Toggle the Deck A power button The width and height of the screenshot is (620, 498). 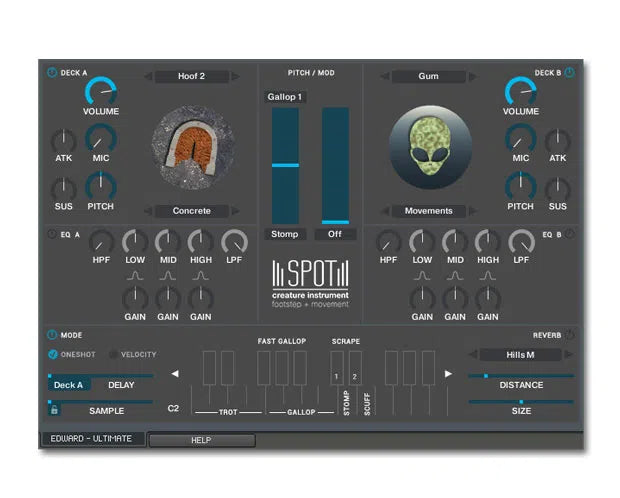point(52,72)
